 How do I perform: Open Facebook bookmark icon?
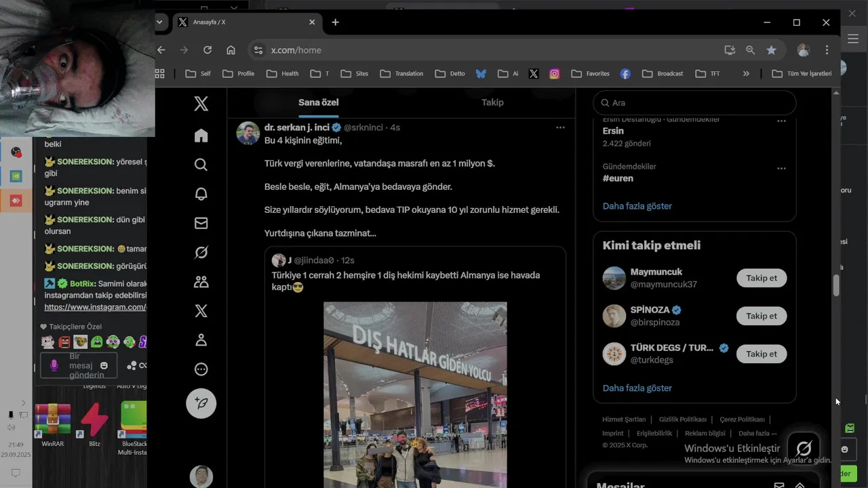625,73
